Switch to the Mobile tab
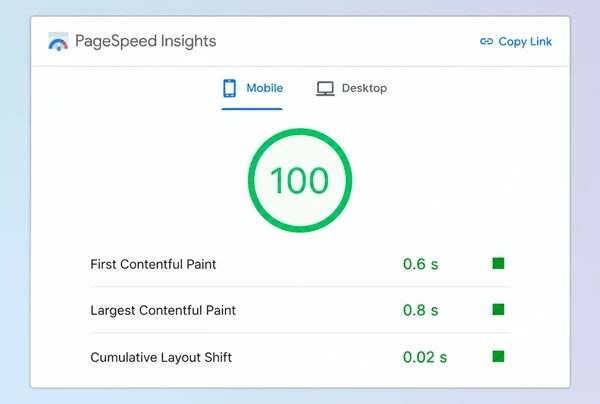The image size is (600, 404). click(x=252, y=88)
